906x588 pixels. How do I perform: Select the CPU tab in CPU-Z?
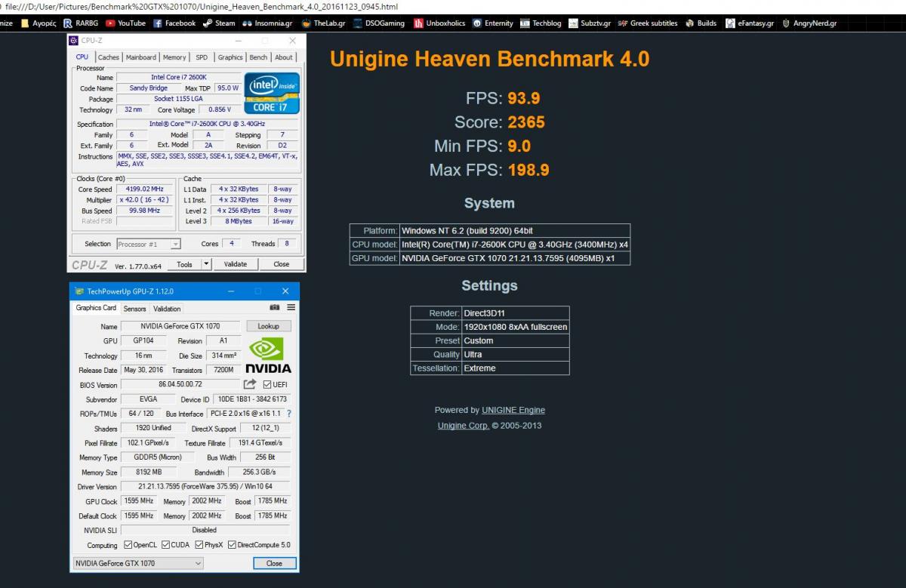tap(82, 57)
